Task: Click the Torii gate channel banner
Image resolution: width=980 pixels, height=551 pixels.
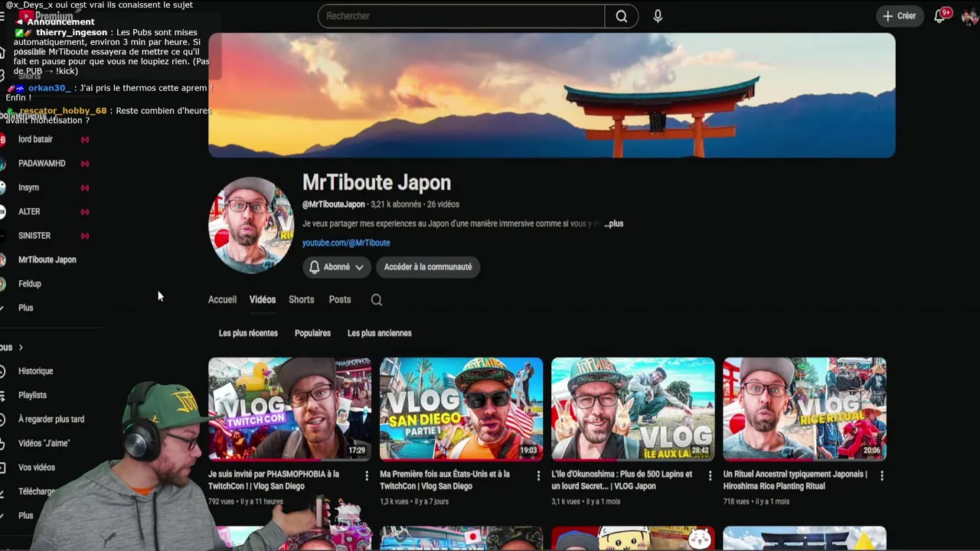Action: pyautogui.click(x=552, y=95)
